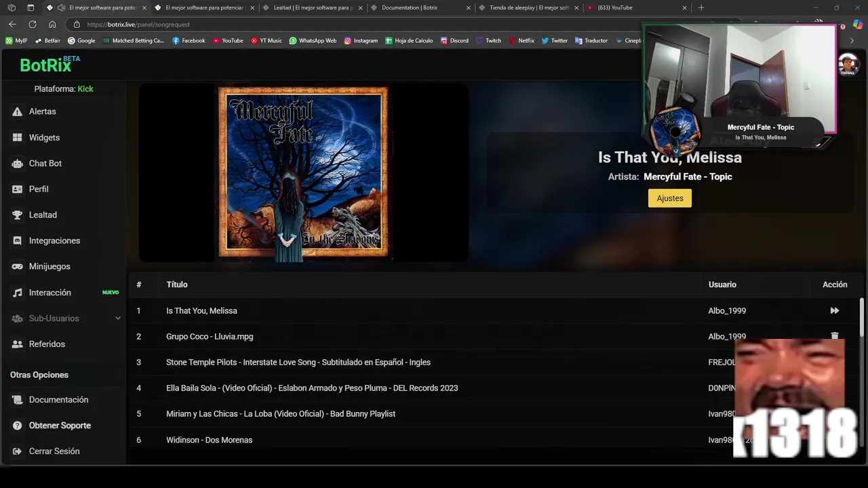Show more bookmarks chevron
Image resolution: width=868 pixels, height=488 pixels.
coord(852,41)
